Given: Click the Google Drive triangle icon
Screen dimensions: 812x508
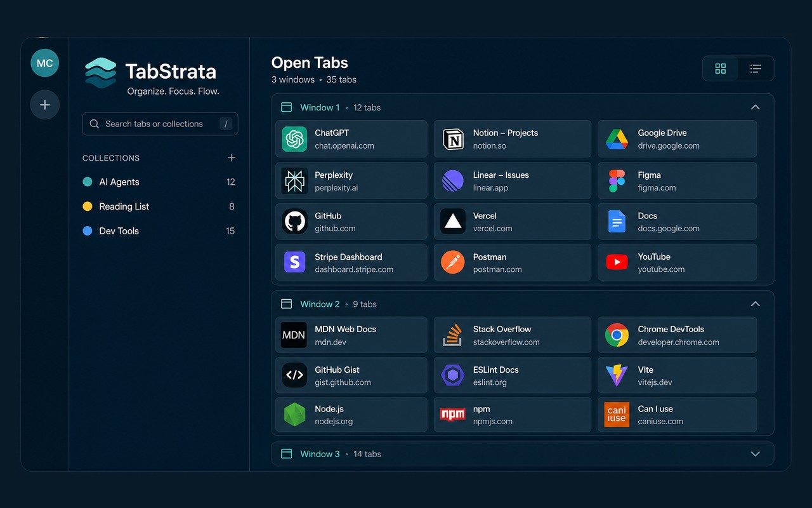Looking at the screenshot, I should pyautogui.click(x=617, y=139).
